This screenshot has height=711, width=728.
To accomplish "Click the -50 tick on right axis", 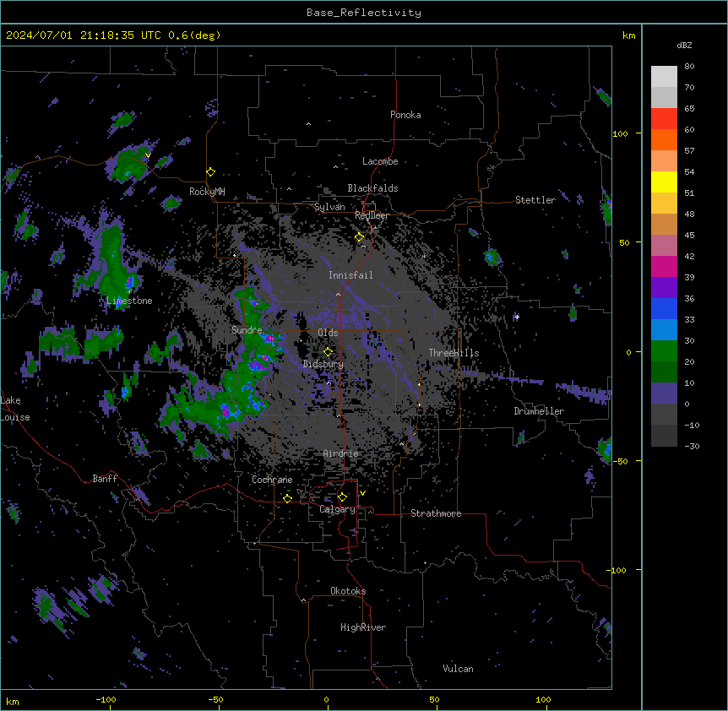I will [620, 461].
